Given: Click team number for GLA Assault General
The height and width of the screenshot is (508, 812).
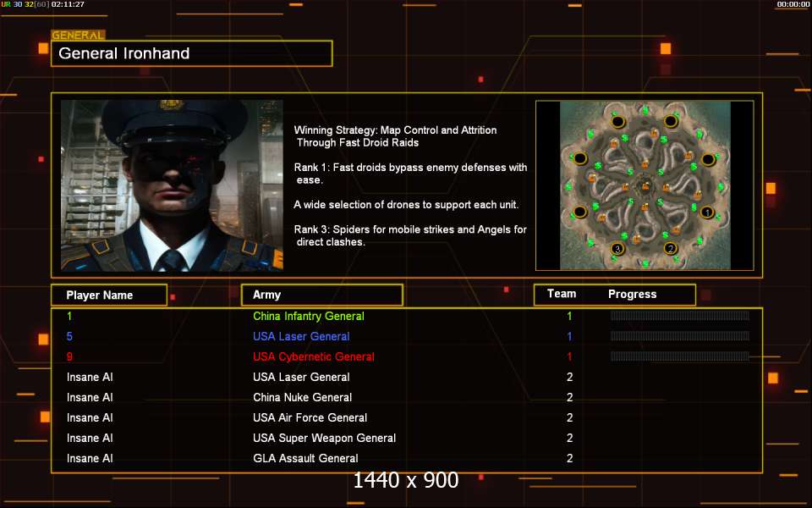Looking at the screenshot, I should [569, 458].
